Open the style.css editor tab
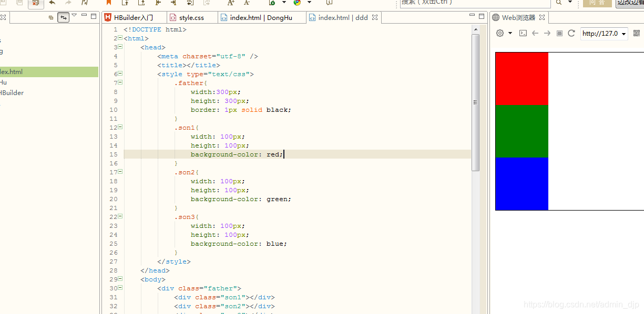The width and height of the screenshot is (644, 314). (191, 17)
